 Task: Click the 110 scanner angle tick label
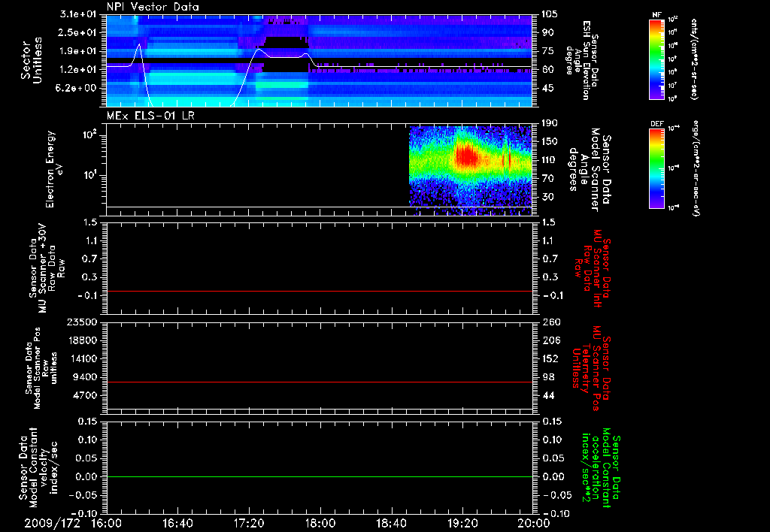pyautogui.click(x=550, y=160)
